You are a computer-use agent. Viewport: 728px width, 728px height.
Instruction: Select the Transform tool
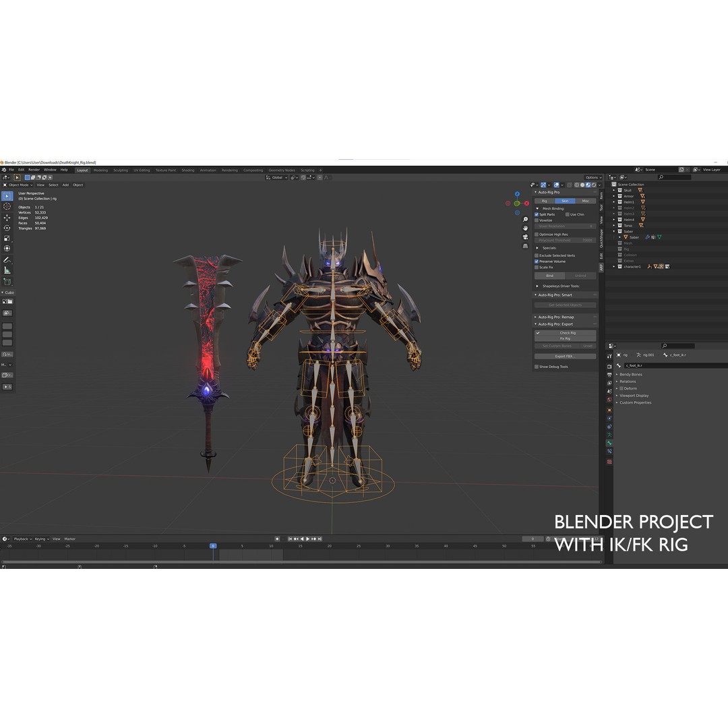7,248
